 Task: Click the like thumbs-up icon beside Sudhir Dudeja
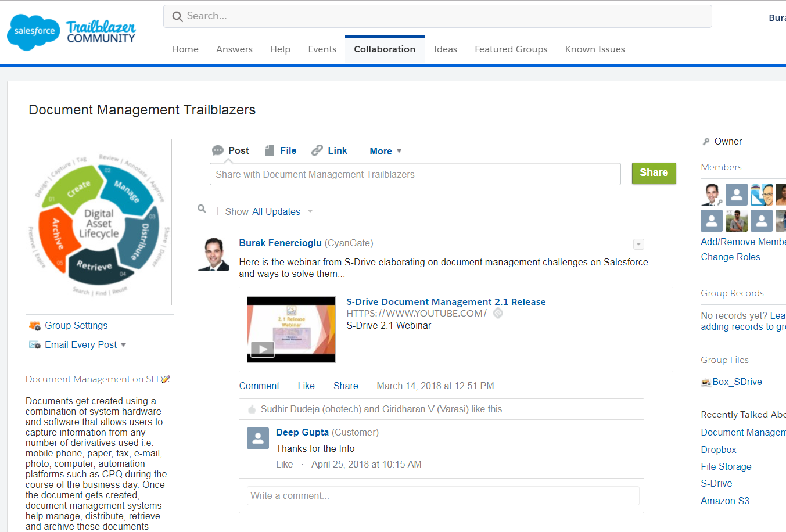[x=252, y=409]
